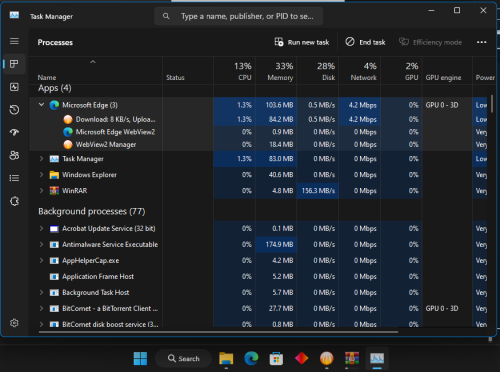Image resolution: width=500 pixels, height=372 pixels.
Task: Open Startup apps sidebar icon
Action: pyautogui.click(x=14, y=132)
